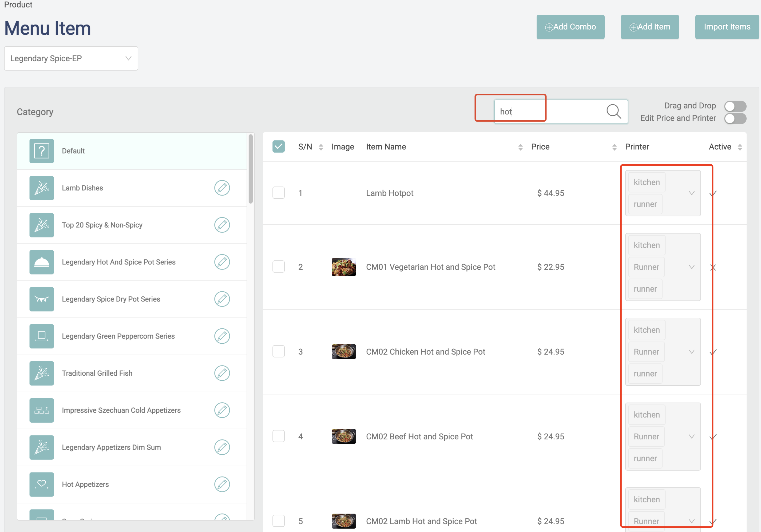Click the search input field containing hot
The image size is (761, 532).
click(561, 112)
